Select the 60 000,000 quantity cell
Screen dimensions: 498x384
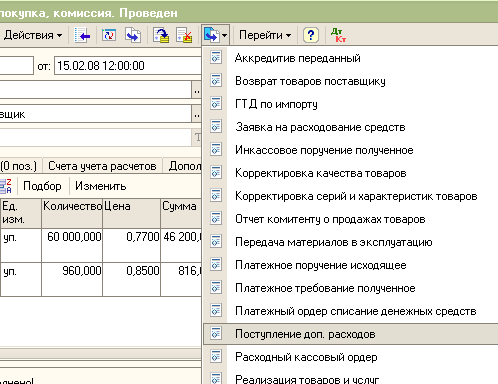click(72, 245)
